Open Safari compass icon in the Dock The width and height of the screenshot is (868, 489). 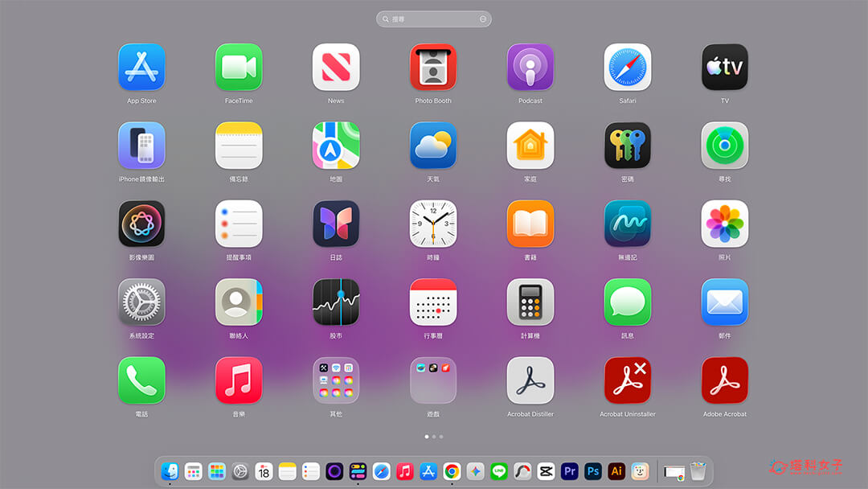pyautogui.click(x=382, y=471)
